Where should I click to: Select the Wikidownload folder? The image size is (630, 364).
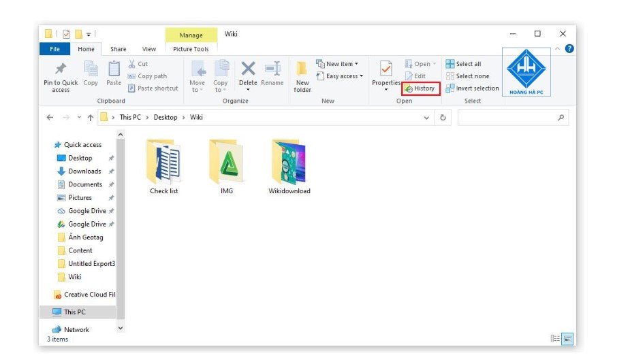289,167
